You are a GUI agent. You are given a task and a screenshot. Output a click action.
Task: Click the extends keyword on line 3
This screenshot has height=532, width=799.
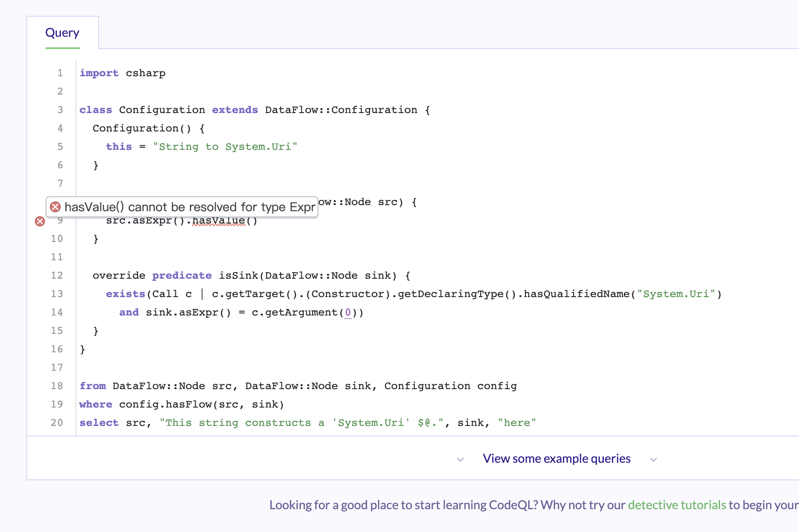point(235,110)
